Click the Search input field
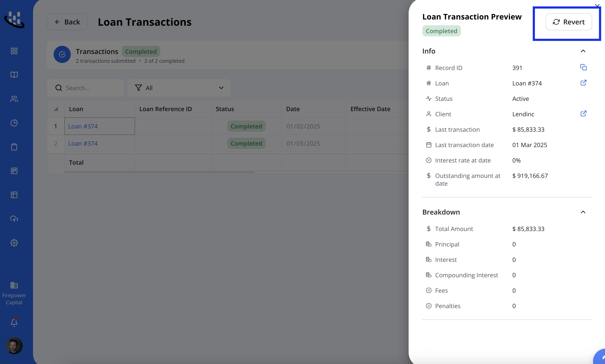The image size is (605, 364). pyautogui.click(x=85, y=88)
